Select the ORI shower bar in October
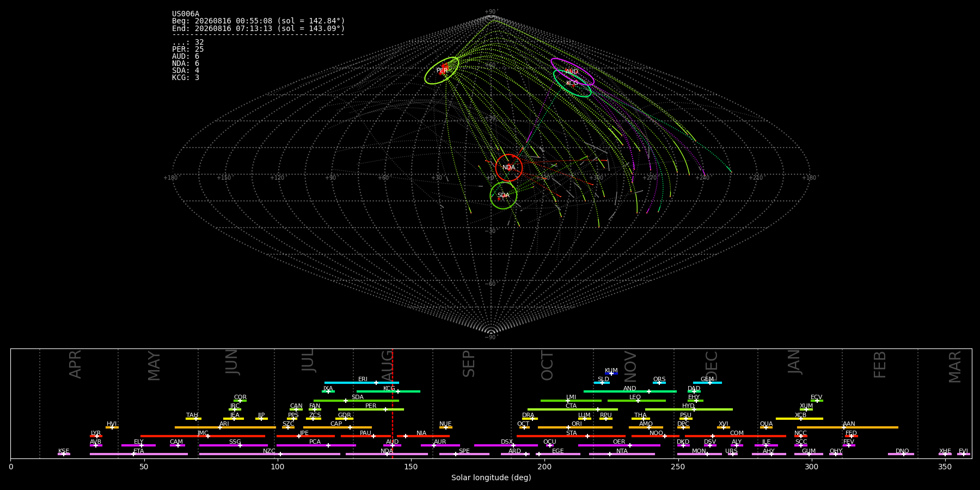The width and height of the screenshot is (980, 490). (x=575, y=427)
